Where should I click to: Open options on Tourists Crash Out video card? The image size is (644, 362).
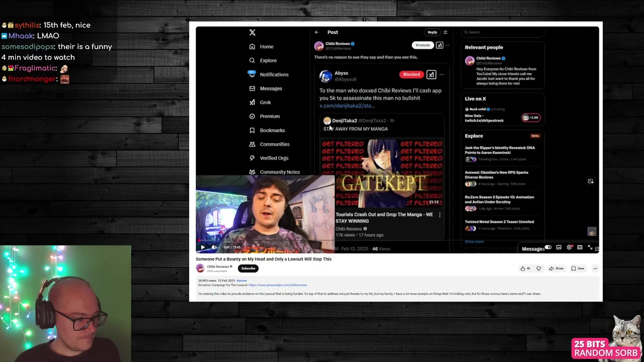[x=440, y=215]
